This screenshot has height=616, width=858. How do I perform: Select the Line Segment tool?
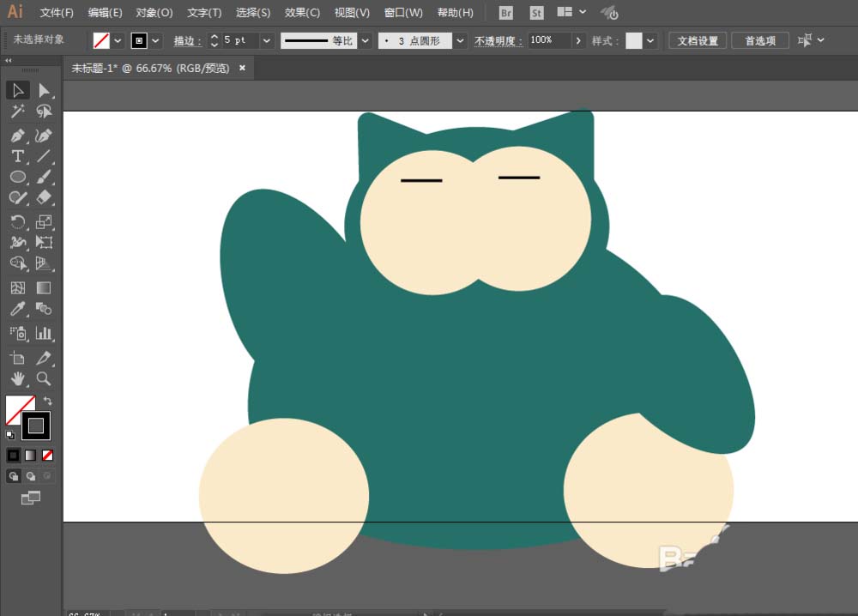click(x=44, y=156)
